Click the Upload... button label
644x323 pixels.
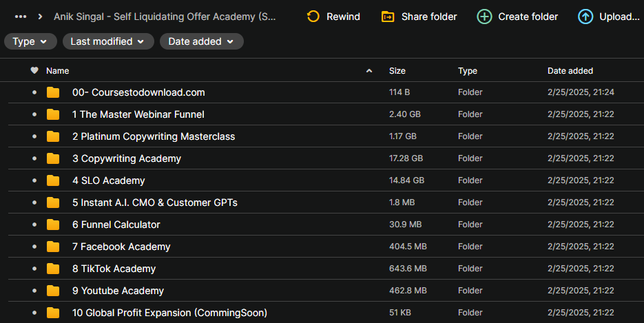619,17
